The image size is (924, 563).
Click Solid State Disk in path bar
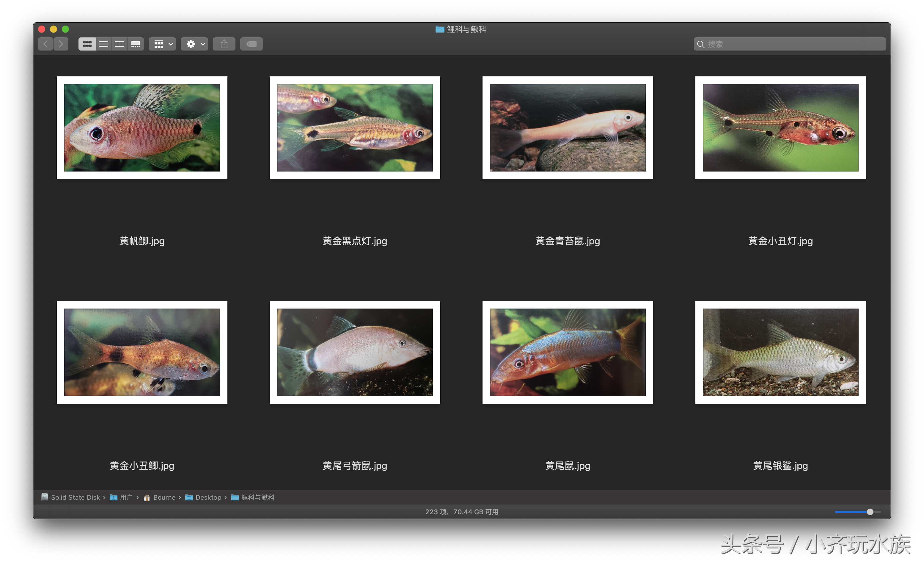coord(70,497)
